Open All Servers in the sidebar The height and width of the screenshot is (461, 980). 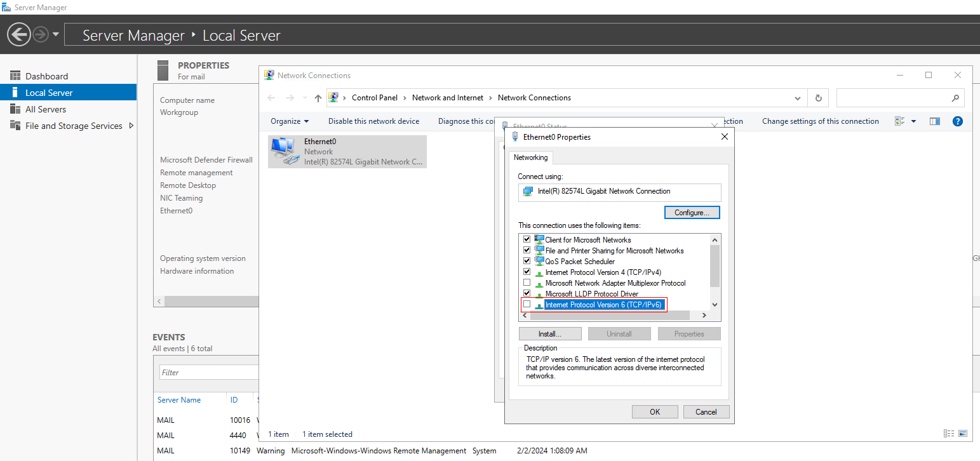[x=46, y=109]
